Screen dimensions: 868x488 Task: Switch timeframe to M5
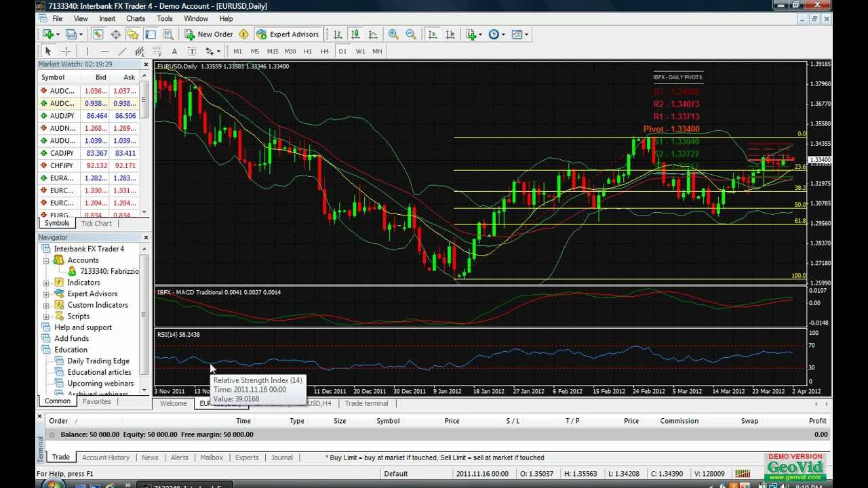255,51
